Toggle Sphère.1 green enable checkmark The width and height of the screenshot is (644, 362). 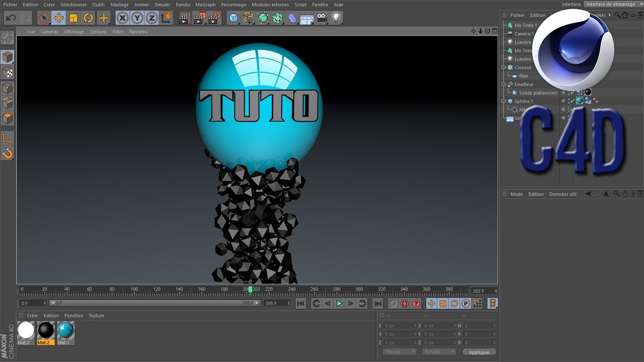(572, 101)
